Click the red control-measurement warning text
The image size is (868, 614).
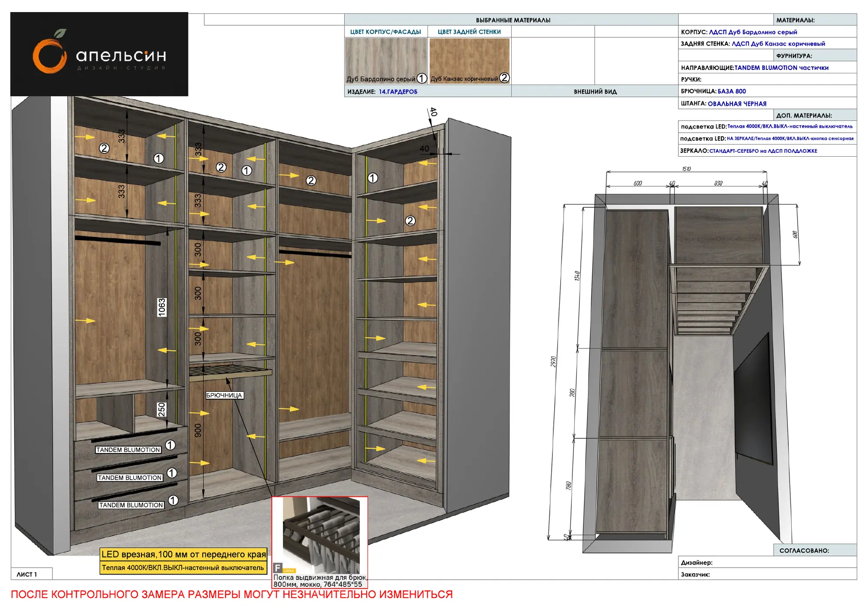coord(232,594)
